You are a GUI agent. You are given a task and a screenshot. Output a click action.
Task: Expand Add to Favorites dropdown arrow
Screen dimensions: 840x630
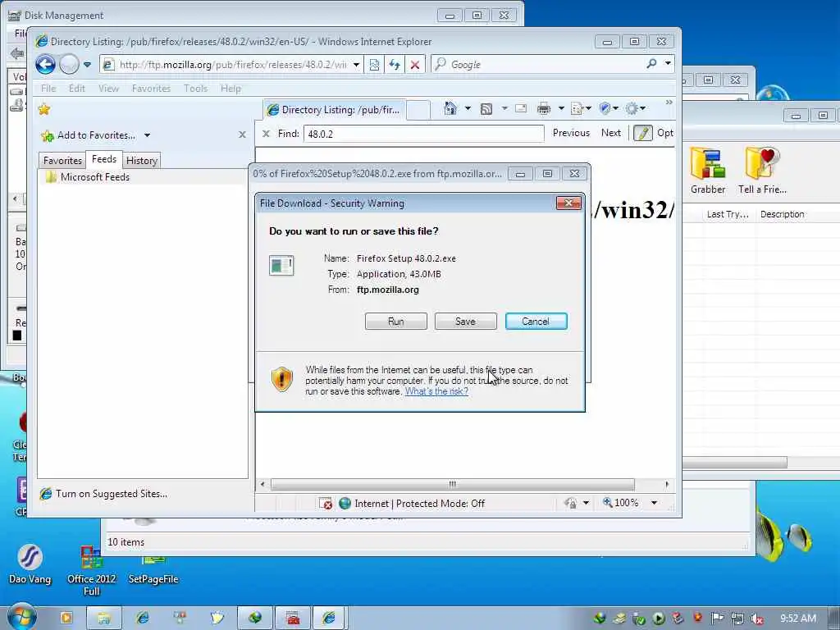pyautogui.click(x=147, y=135)
